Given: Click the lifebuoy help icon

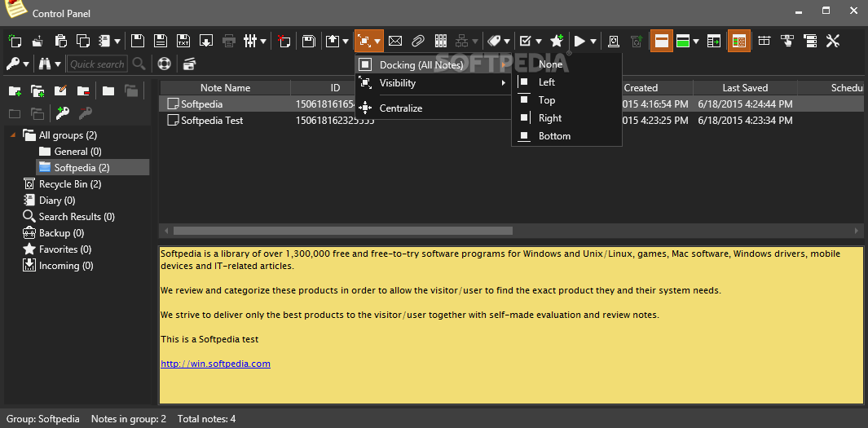Looking at the screenshot, I should click(x=164, y=64).
